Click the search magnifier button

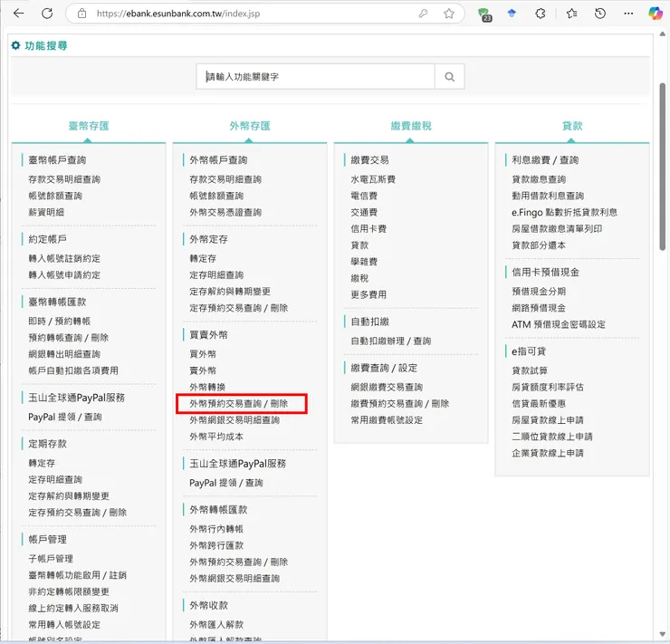449,76
